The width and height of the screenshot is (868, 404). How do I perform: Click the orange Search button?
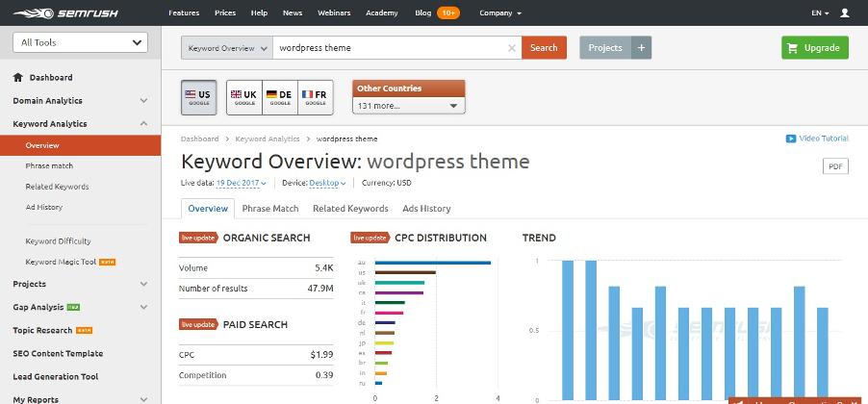tap(544, 47)
